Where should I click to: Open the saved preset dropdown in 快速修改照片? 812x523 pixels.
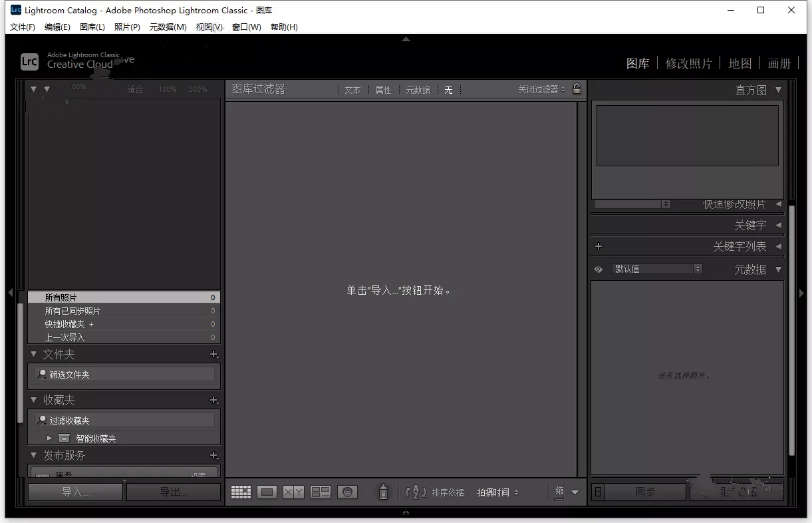(632, 204)
